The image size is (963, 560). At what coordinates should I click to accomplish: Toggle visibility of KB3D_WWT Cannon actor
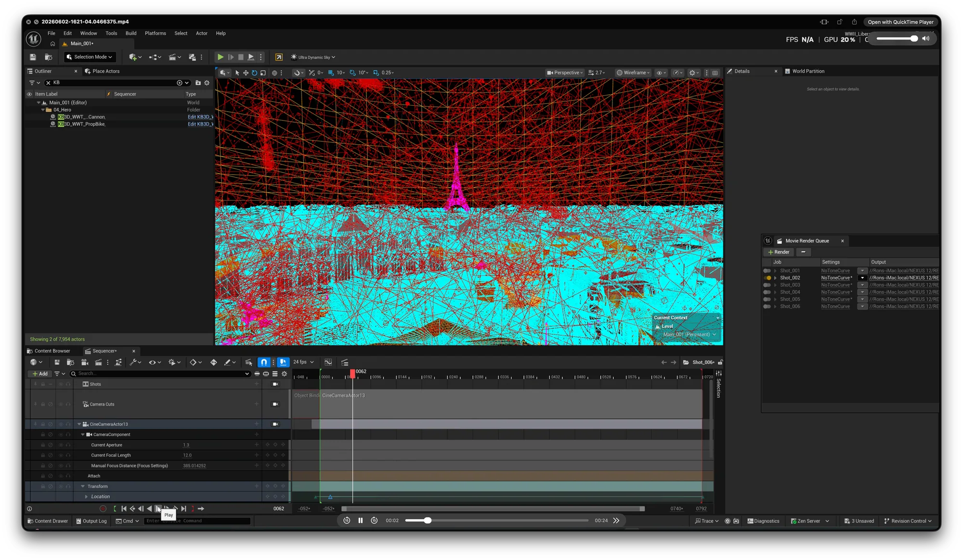click(30, 117)
